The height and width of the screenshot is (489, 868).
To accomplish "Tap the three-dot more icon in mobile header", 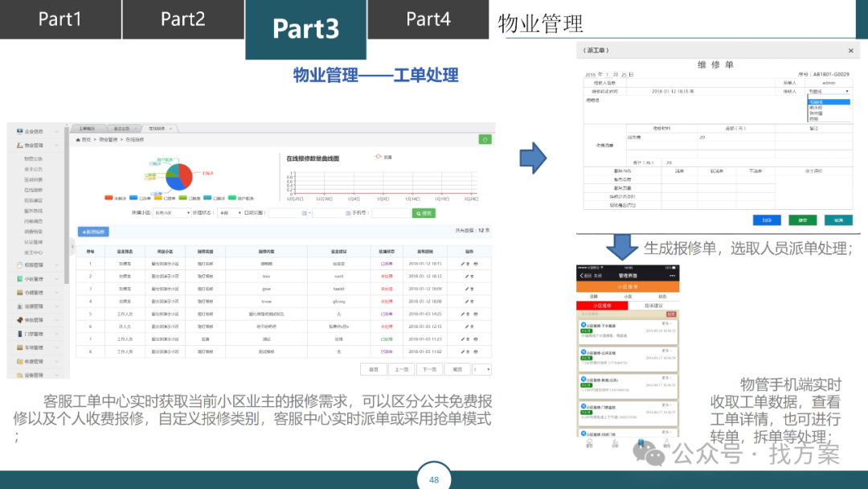I will [672, 275].
